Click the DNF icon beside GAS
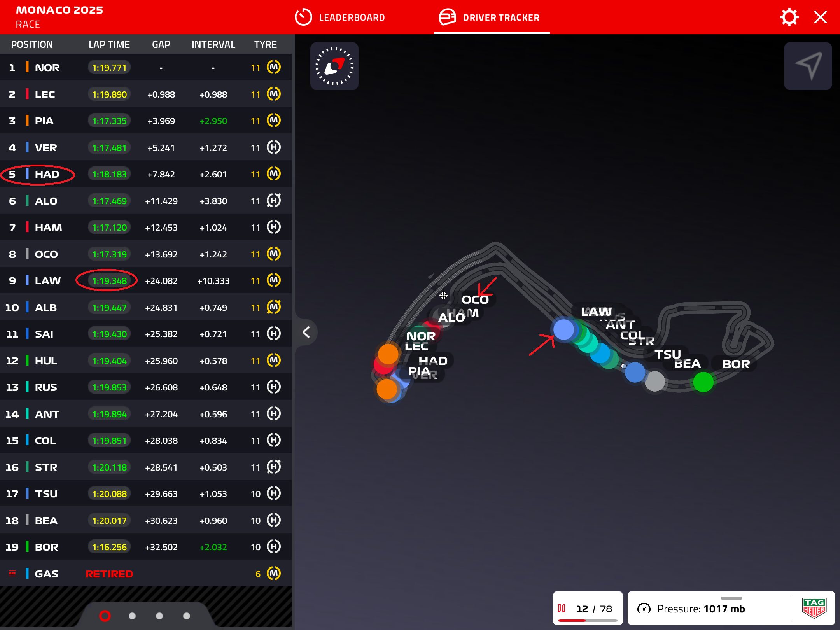The image size is (840, 630). 12,573
